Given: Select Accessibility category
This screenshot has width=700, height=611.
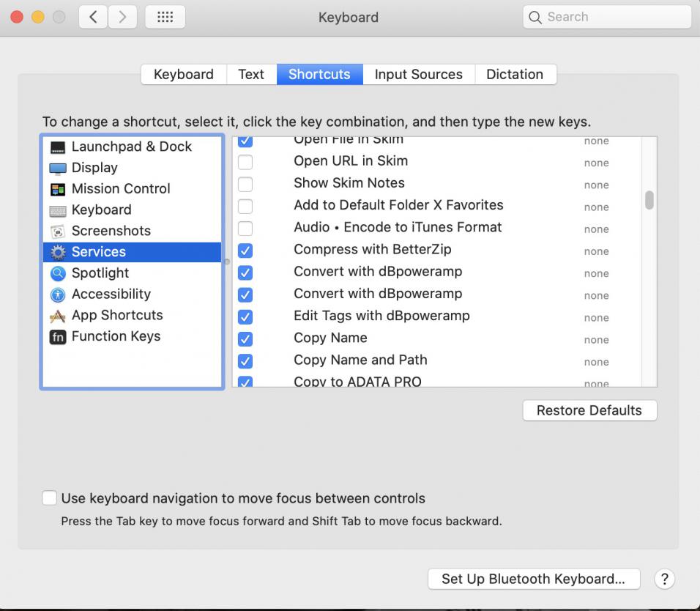Looking at the screenshot, I should 132,294.
